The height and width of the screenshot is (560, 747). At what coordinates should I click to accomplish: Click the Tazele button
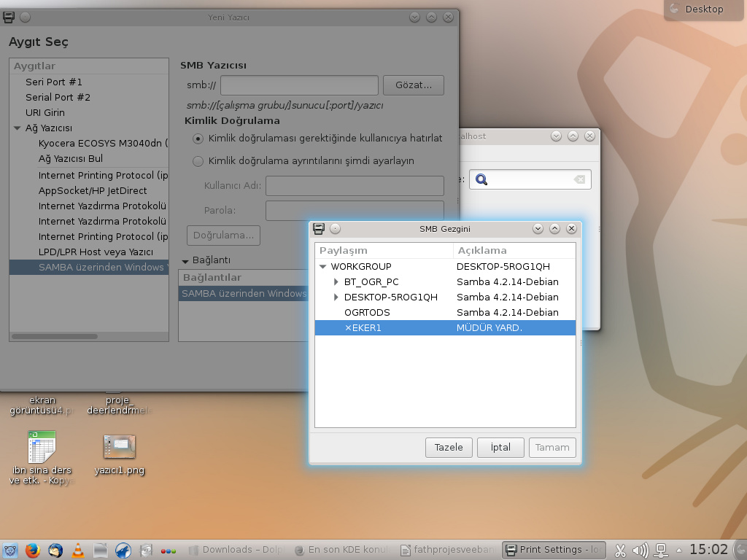coord(449,448)
